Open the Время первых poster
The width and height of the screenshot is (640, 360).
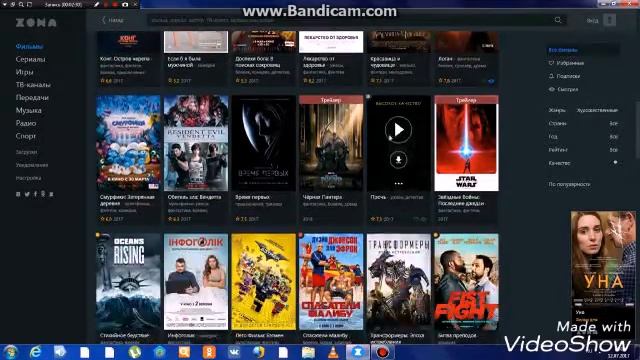coord(264,143)
